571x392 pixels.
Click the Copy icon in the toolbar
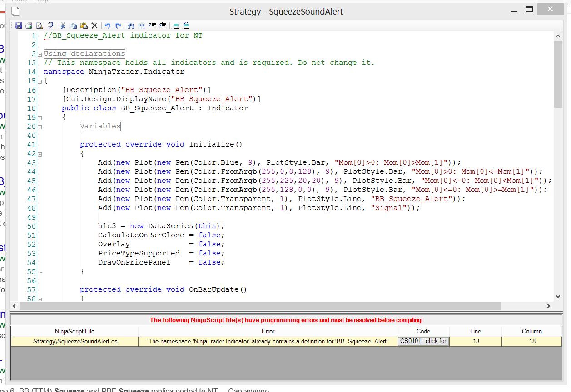coord(73,26)
